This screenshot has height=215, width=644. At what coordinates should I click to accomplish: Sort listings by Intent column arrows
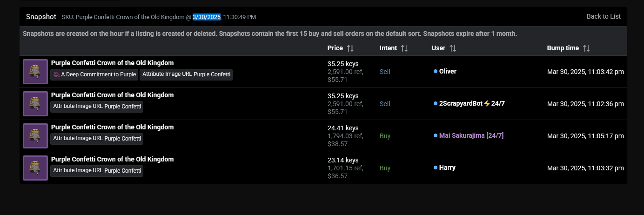404,48
